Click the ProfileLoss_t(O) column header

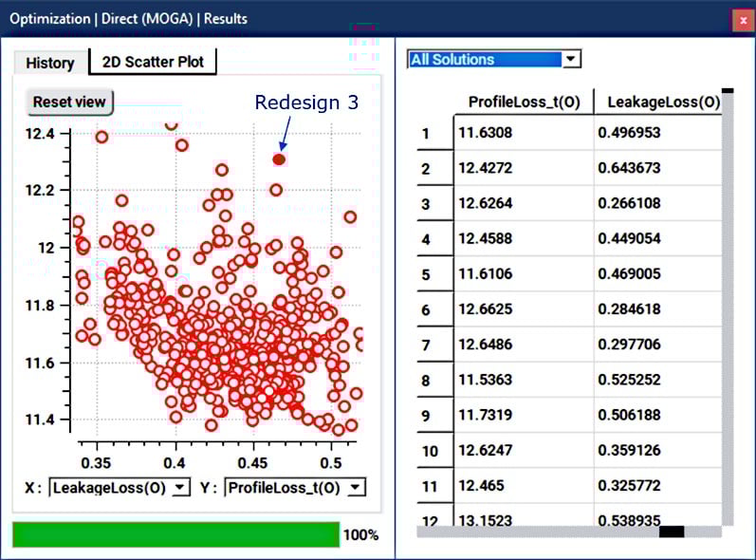[524, 102]
